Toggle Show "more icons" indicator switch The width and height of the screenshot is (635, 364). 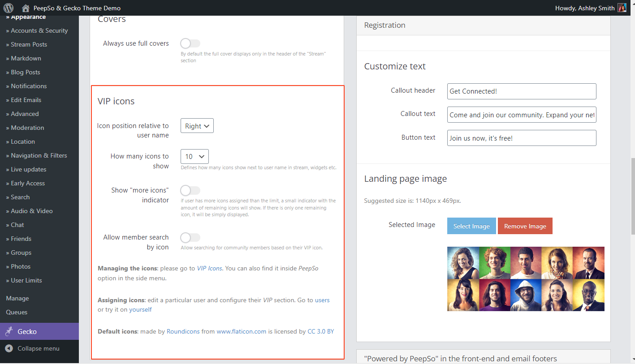[x=190, y=190]
